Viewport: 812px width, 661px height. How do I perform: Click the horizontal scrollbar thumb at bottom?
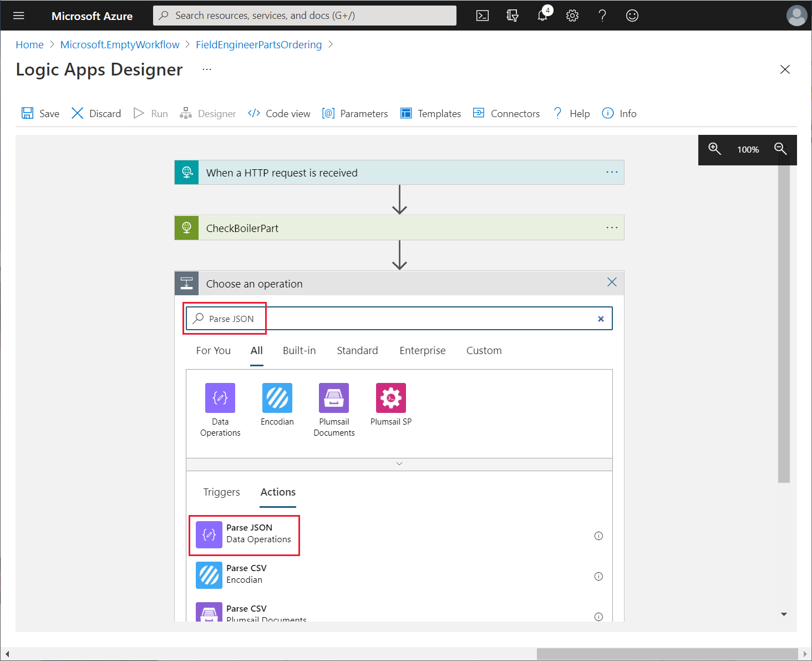pyautogui.click(x=668, y=654)
